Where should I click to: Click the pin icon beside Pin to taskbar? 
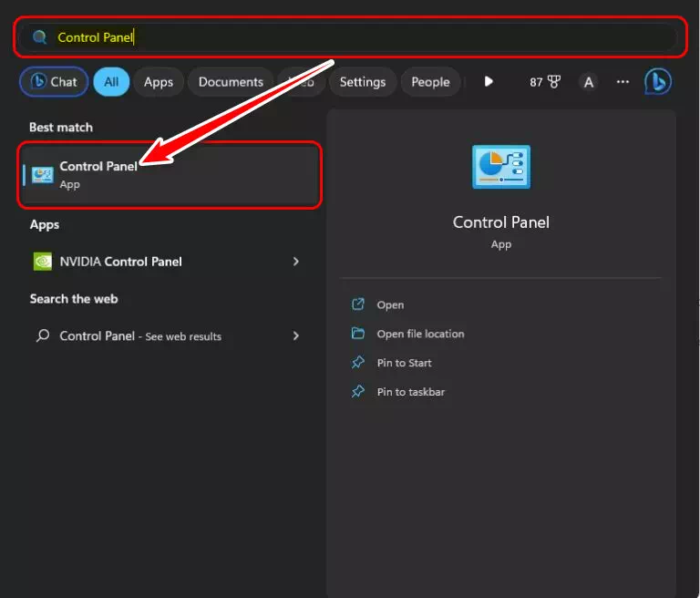[358, 391]
